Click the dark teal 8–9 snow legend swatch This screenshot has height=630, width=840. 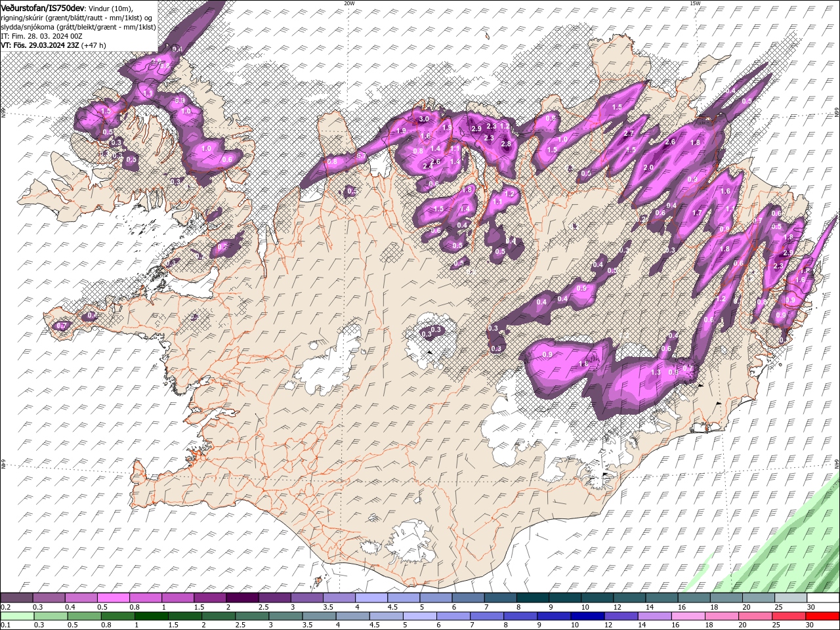click(531, 598)
